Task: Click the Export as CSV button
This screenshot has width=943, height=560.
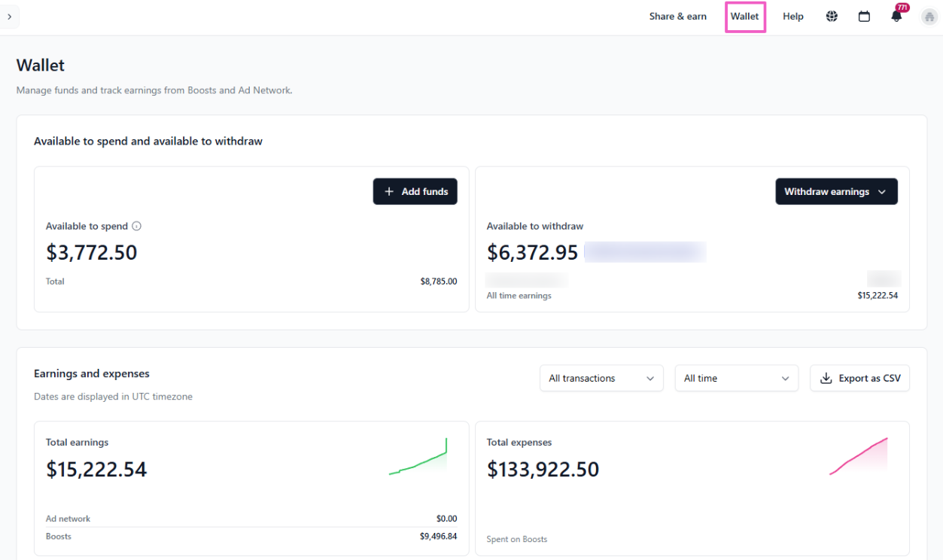Action: point(859,378)
